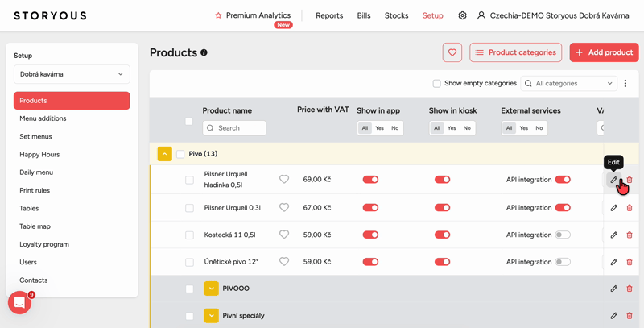Click the Add product button
The width and height of the screenshot is (644, 328).
[x=605, y=52]
